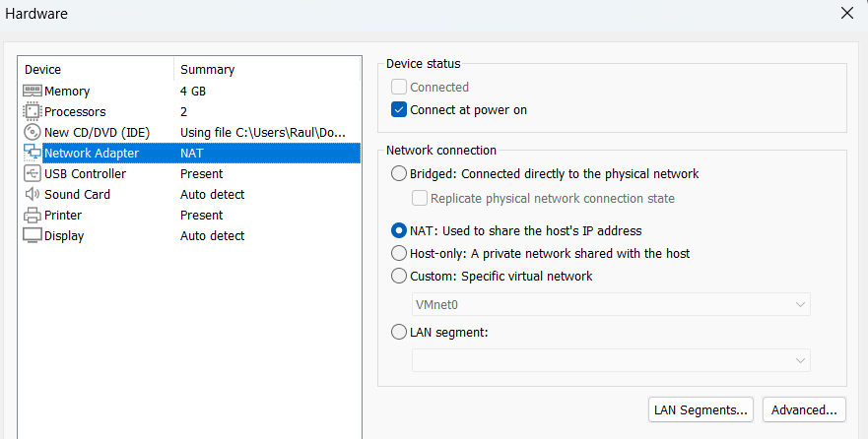Image resolution: width=868 pixels, height=439 pixels.
Task: Expand the LAN segment dropdown
Action: (x=611, y=360)
